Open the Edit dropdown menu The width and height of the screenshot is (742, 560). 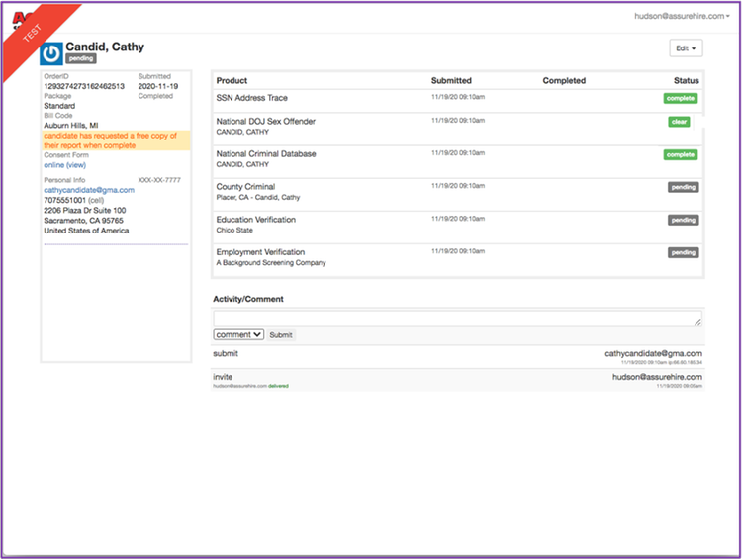click(x=686, y=48)
